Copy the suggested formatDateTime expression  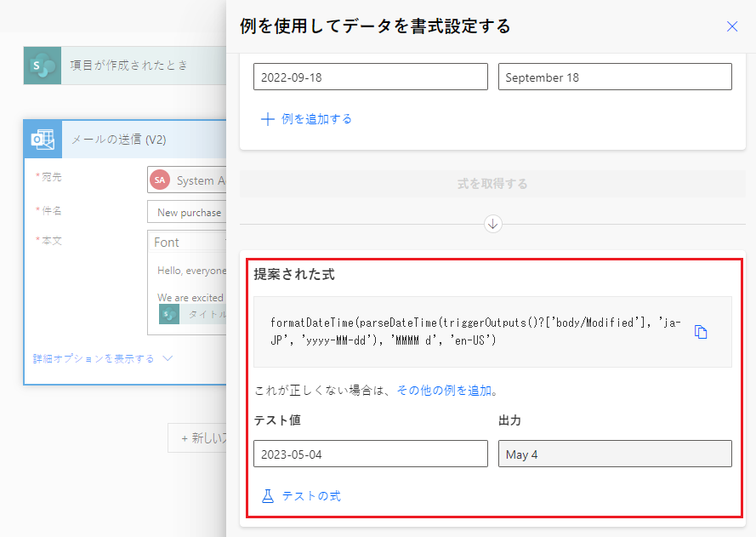coord(700,332)
